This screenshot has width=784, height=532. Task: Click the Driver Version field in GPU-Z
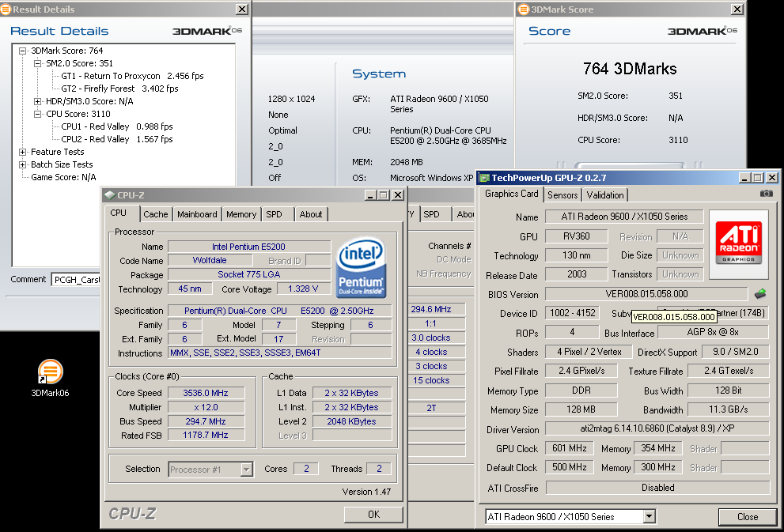pyautogui.click(x=657, y=428)
